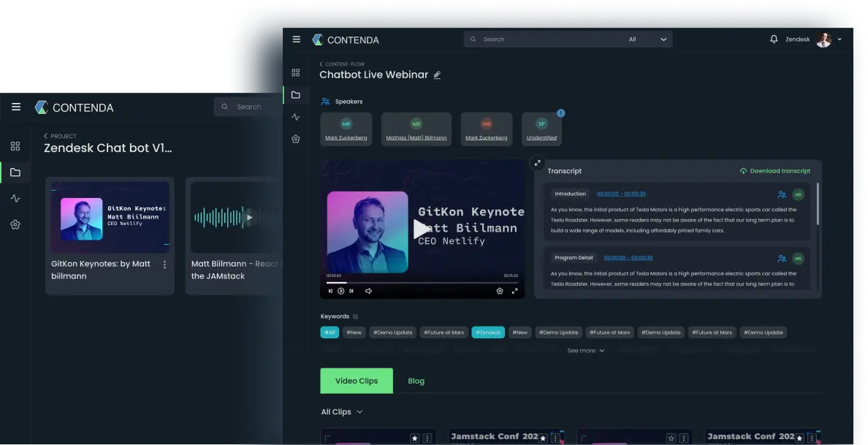Click the Introduction section label
This screenshot has width=868, height=445.
(570, 194)
